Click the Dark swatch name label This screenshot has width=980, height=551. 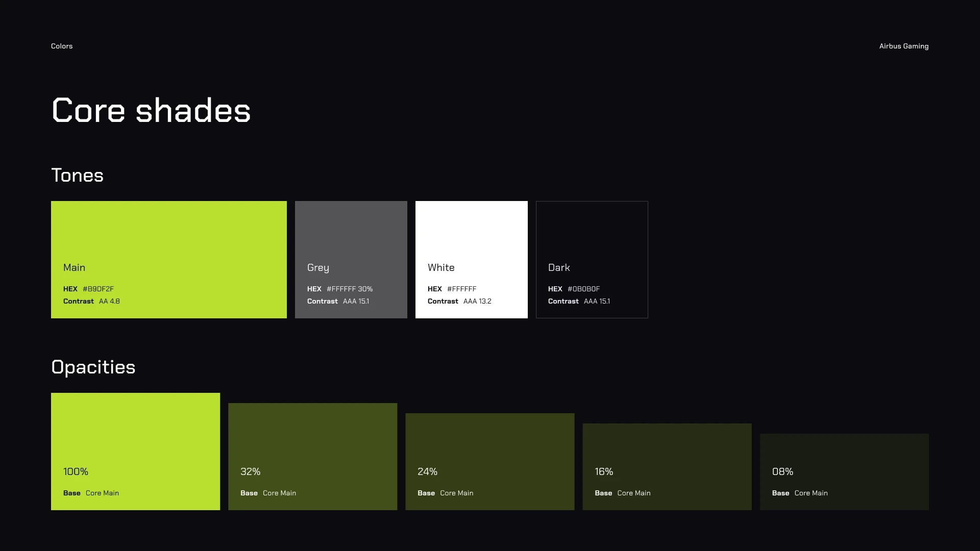click(x=559, y=267)
